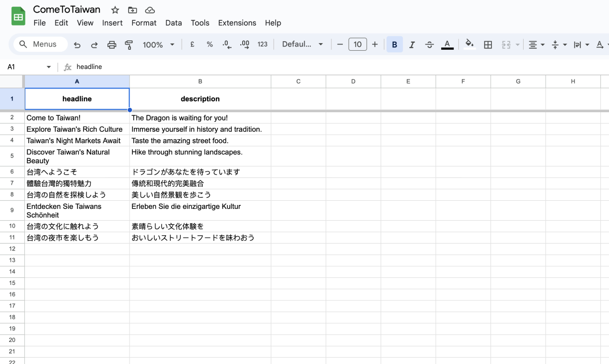Increase decimal places
Image resolution: width=609 pixels, height=364 pixels.
coord(245,44)
